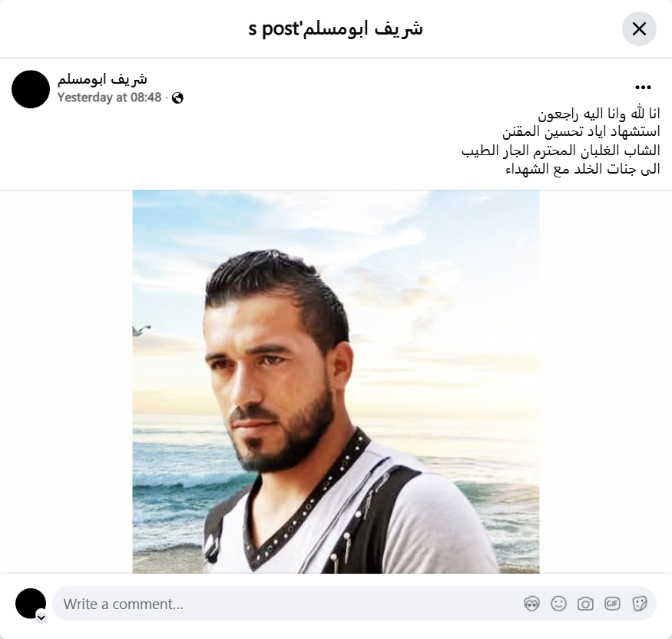Click caption line 'الشاب الغلبان المحترم الجار الطيب'
This screenshot has height=639, width=672.
(561, 150)
